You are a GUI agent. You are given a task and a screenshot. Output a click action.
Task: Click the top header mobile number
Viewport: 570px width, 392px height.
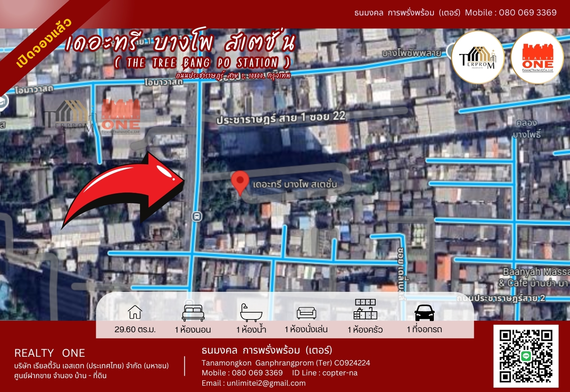[x=527, y=12]
